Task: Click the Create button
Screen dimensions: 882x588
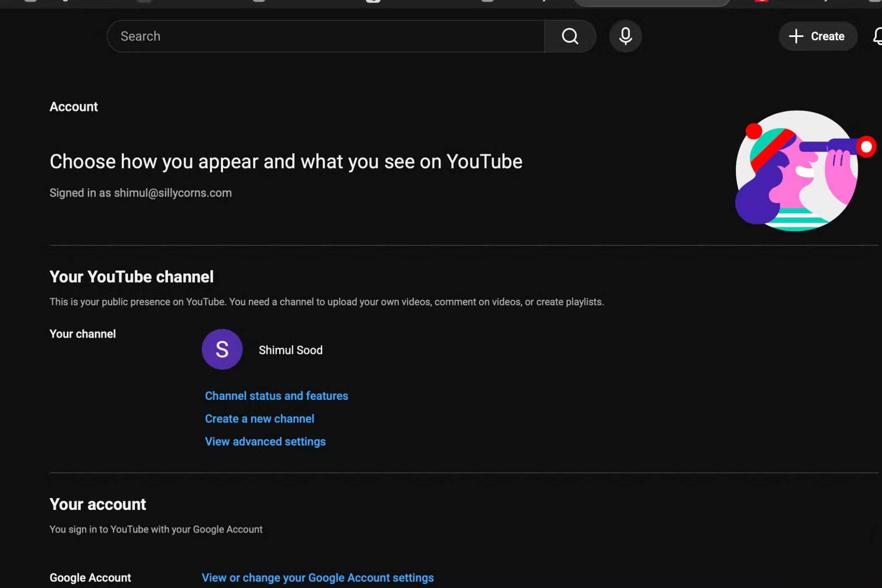Action: (817, 36)
